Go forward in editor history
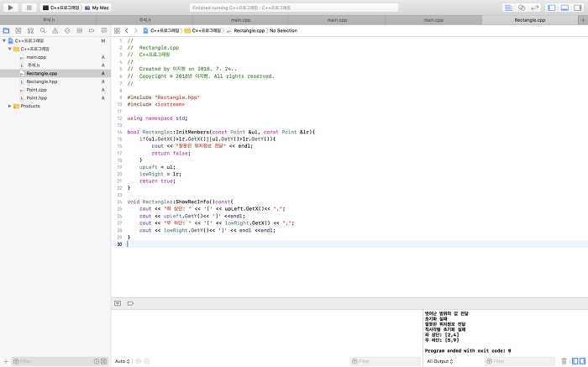 [136, 31]
